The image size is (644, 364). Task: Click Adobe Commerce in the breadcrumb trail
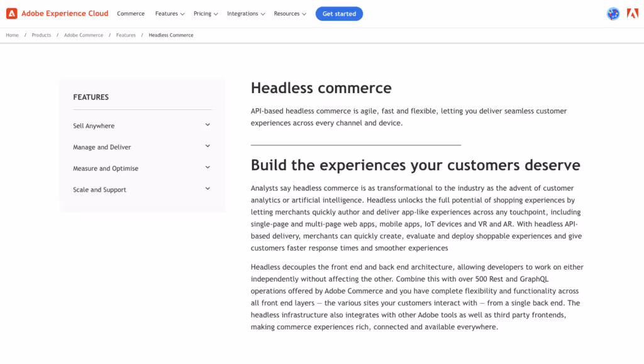(x=83, y=35)
